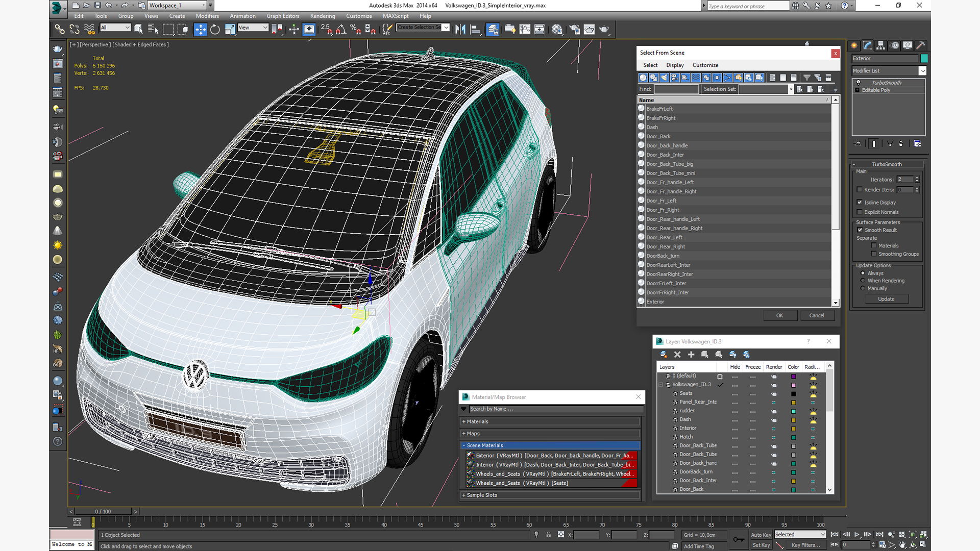
Task: Click the Seats layer black color swatch
Action: click(794, 394)
